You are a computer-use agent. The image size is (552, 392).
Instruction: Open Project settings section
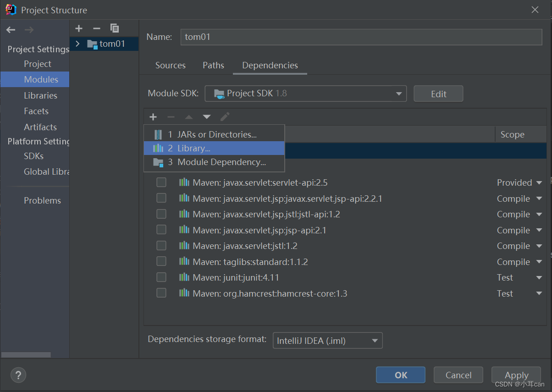click(38, 64)
